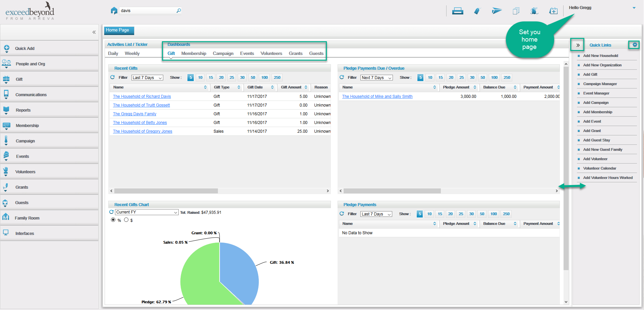Click Volunteer Calendar quick link
The height and width of the screenshot is (310, 644).
tap(599, 168)
